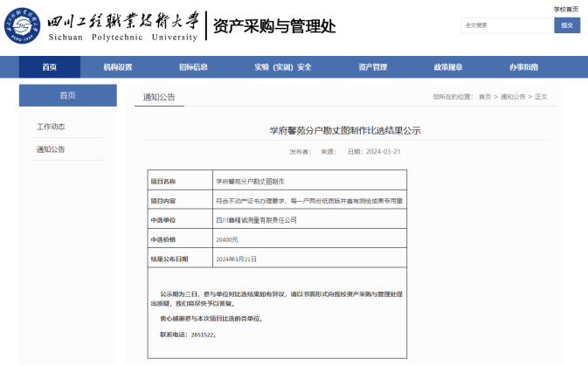Click breadcrumb link 通知公告
588x366 pixels.
(513, 97)
